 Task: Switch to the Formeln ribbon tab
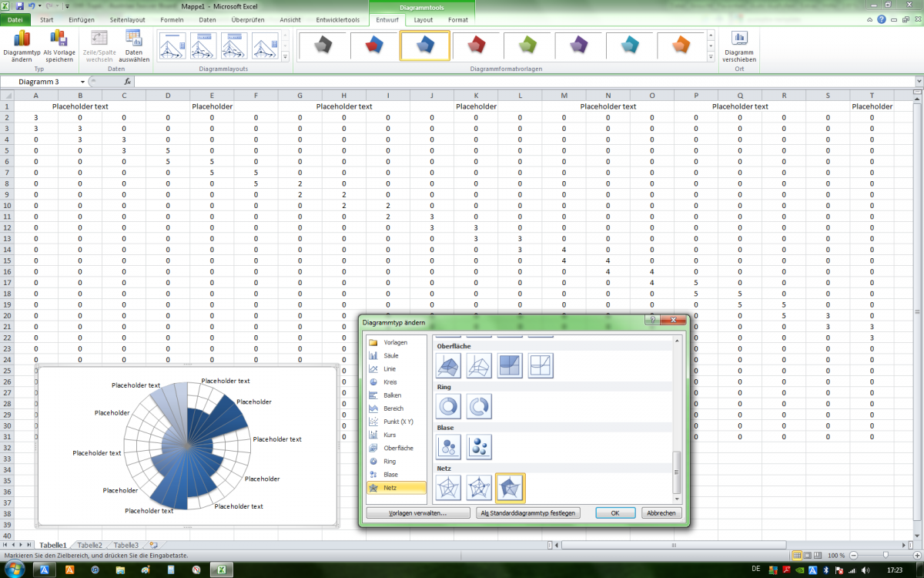point(172,20)
